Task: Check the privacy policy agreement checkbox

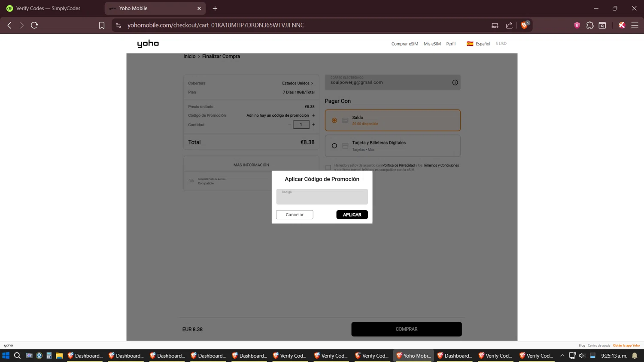Action: tap(328, 167)
